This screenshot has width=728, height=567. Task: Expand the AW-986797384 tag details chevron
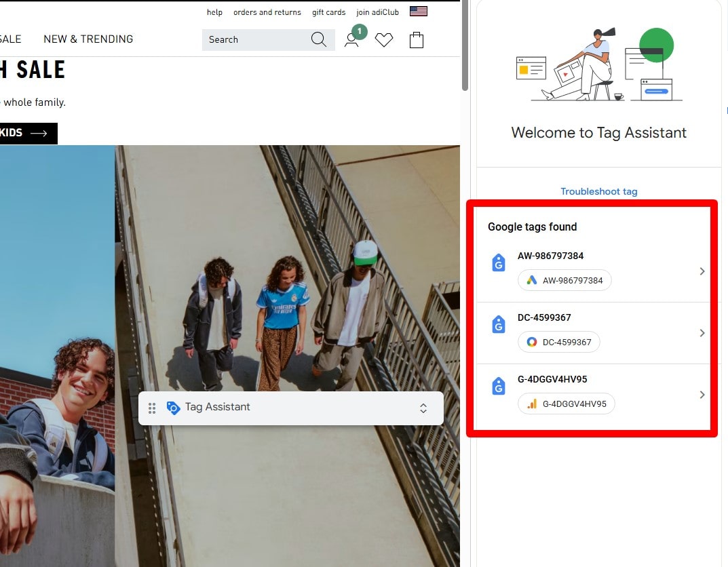pyautogui.click(x=702, y=271)
